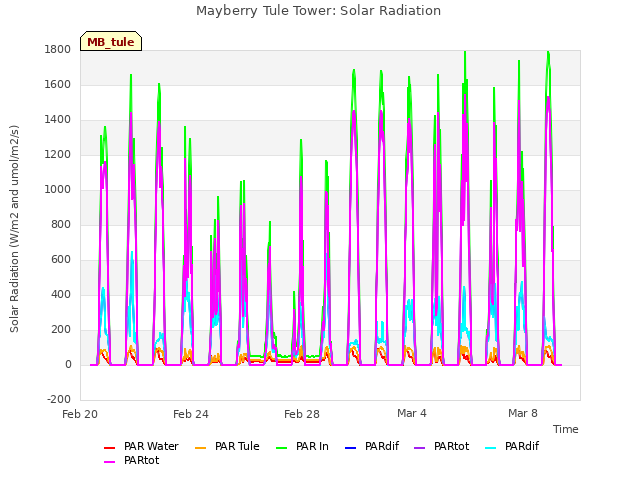This screenshot has width=640, height=480.
Task: Click the orange PAR Tule legend swatch
Action: point(200,448)
